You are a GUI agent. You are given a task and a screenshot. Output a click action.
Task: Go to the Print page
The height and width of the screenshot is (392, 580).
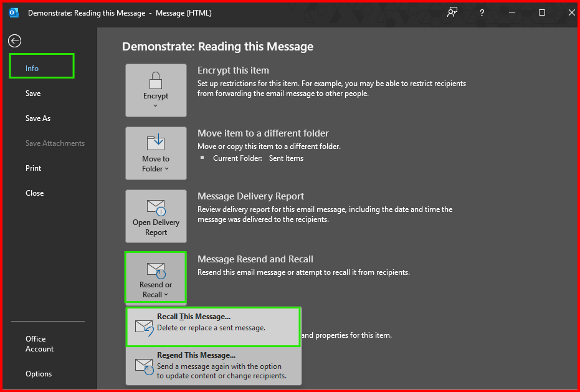pos(34,168)
